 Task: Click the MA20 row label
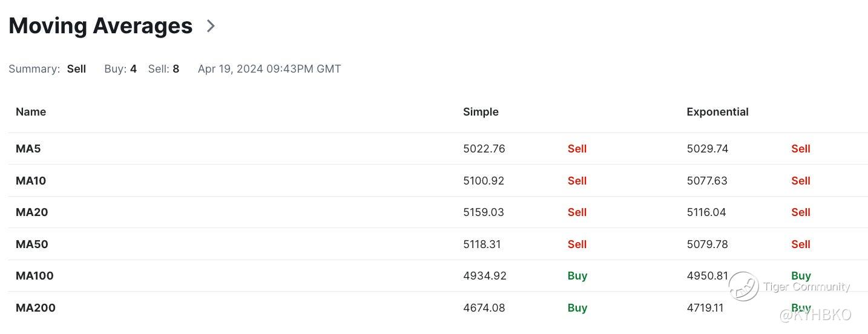(32, 212)
